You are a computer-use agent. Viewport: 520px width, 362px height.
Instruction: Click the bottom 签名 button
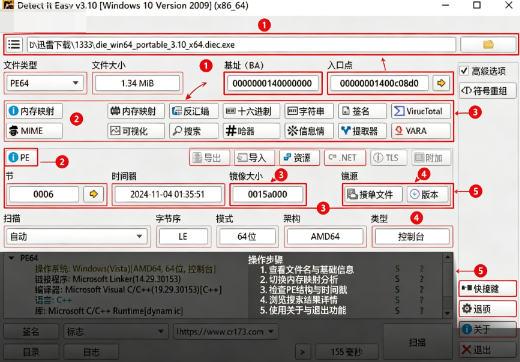click(x=31, y=331)
